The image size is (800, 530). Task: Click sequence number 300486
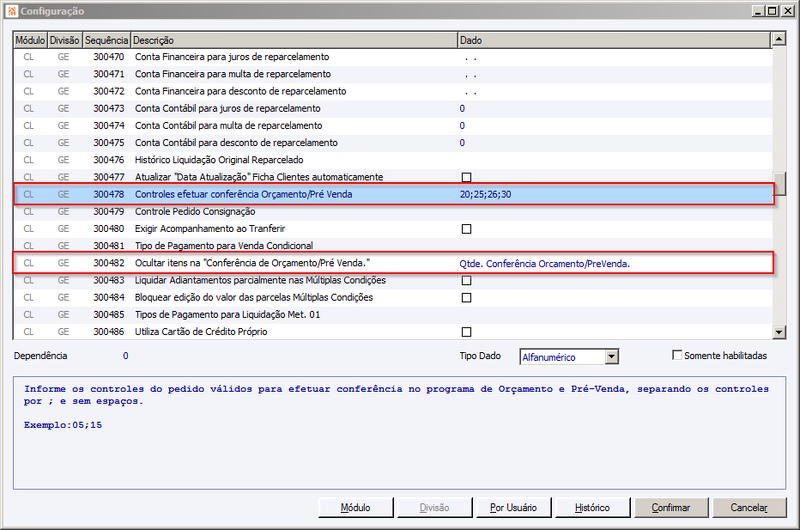point(109,332)
